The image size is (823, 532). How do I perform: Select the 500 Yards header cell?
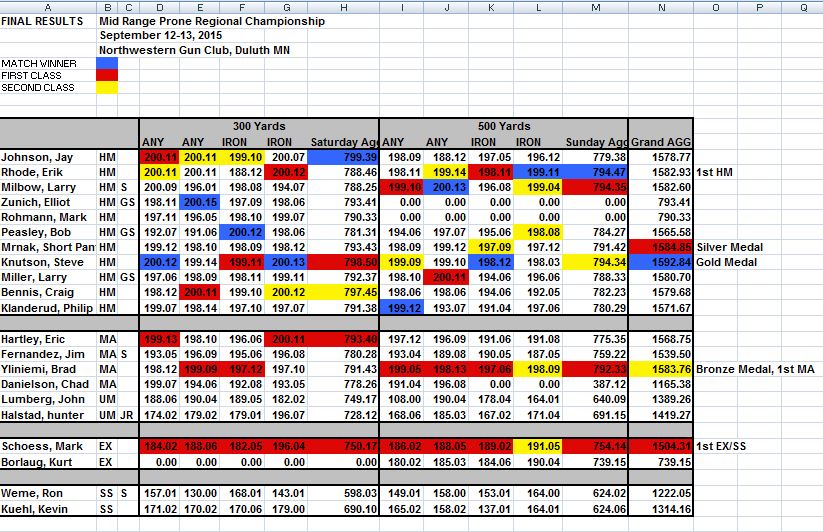pos(504,126)
